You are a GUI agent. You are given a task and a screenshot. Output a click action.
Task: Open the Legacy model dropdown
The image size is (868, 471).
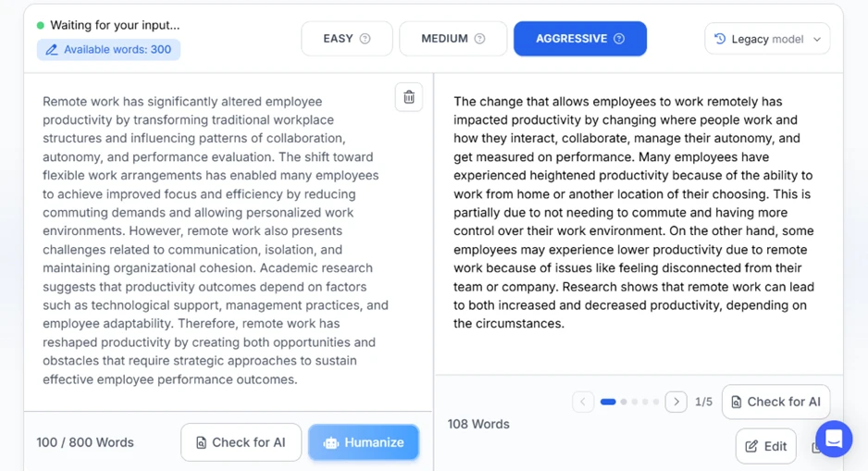click(x=767, y=39)
